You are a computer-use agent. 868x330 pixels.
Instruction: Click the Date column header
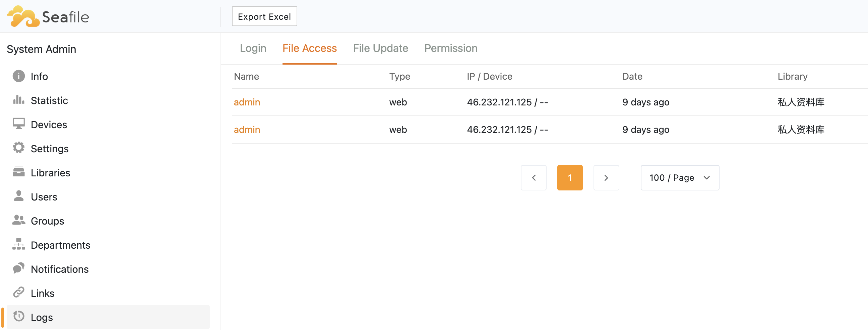click(x=632, y=77)
